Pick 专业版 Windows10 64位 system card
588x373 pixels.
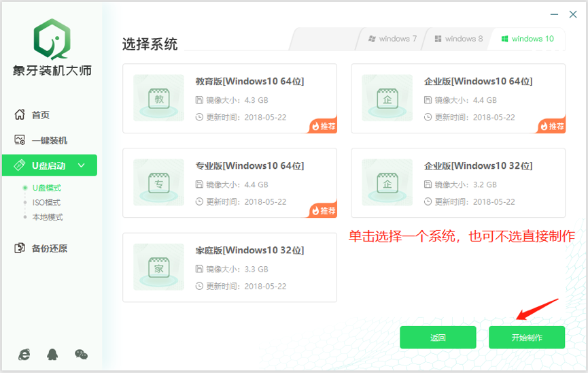pyautogui.click(x=230, y=182)
